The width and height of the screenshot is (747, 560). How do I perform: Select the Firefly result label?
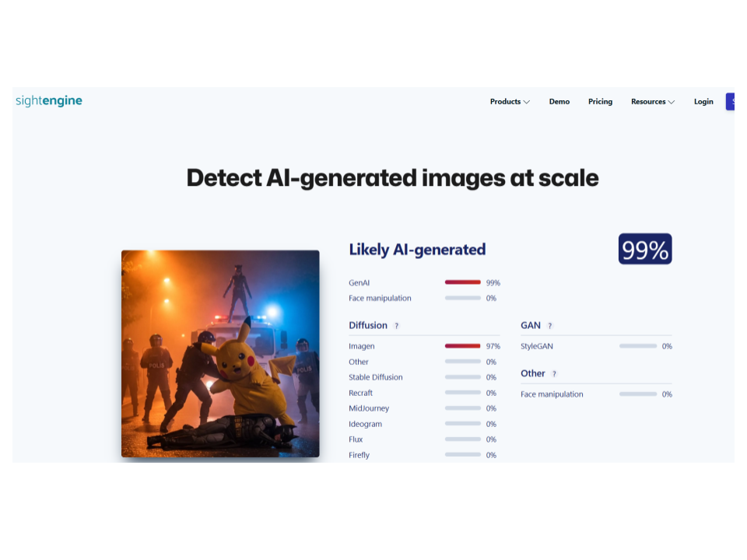[359, 455]
